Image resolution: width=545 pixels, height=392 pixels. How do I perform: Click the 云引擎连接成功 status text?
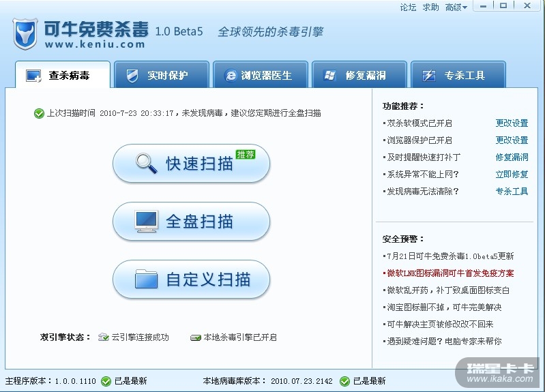click(x=140, y=337)
